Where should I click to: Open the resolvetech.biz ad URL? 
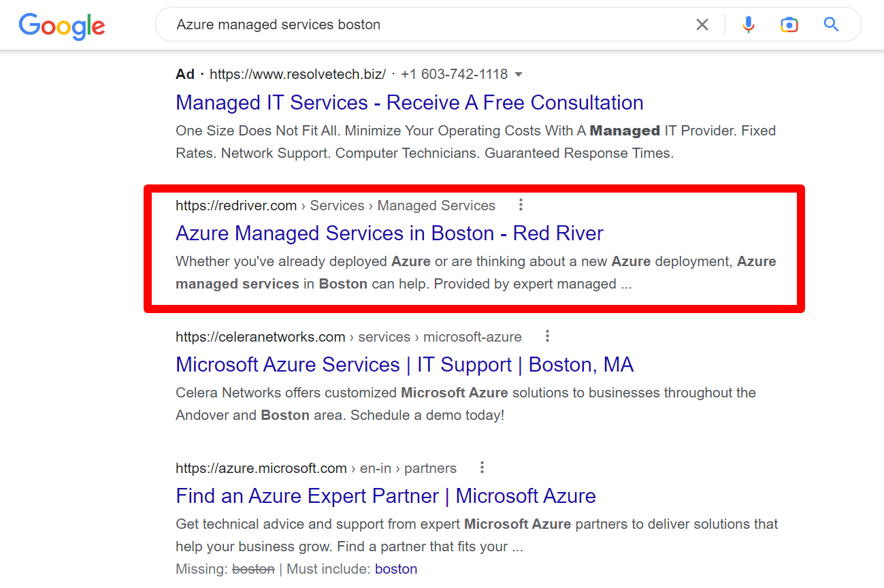click(297, 74)
